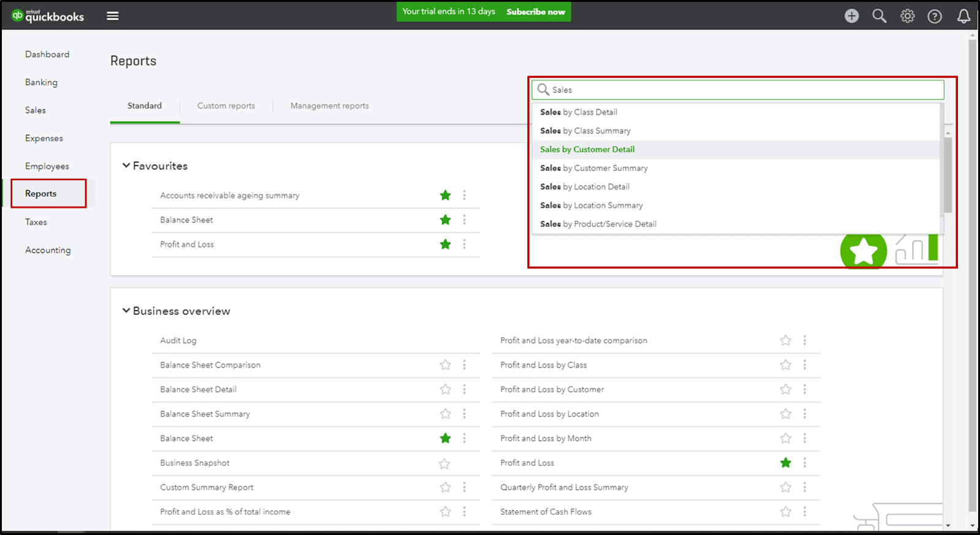Open more options for Statement of Cash Flows
This screenshot has width=980, height=535.
[x=805, y=512]
